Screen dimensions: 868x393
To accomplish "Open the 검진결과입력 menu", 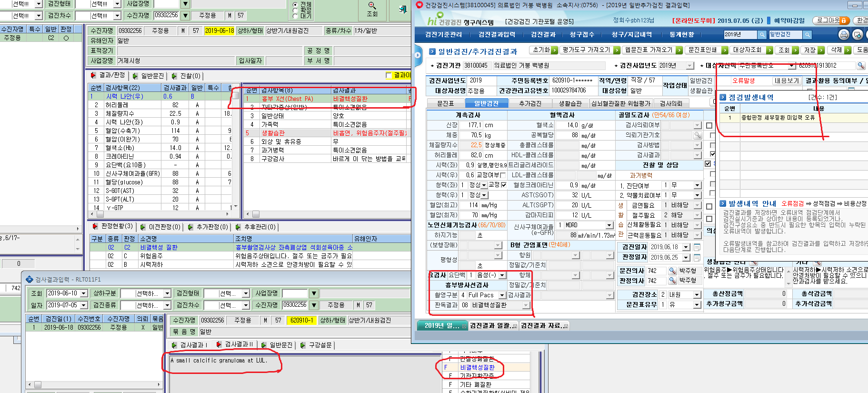I will 497,35.
